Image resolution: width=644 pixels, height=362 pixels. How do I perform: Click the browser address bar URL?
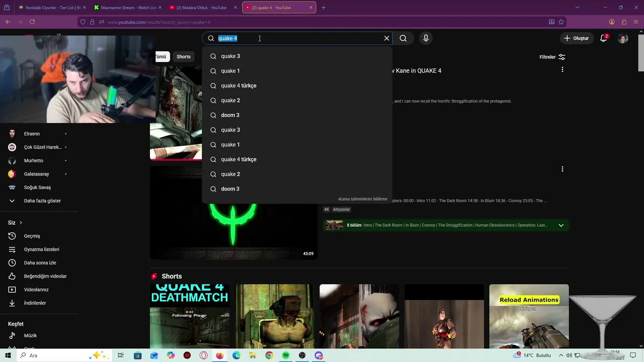tap(159, 22)
